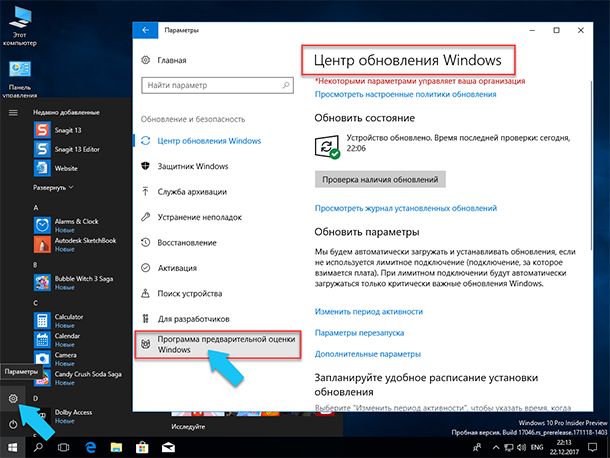Open Action Center notifications icon
Screen dimensions: 610x458
pyautogui.click(x=592, y=447)
